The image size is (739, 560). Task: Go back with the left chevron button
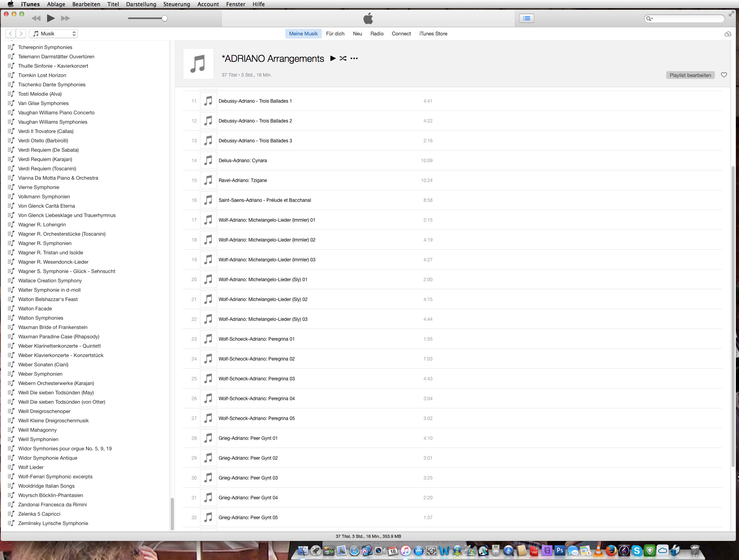tap(11, 34)
